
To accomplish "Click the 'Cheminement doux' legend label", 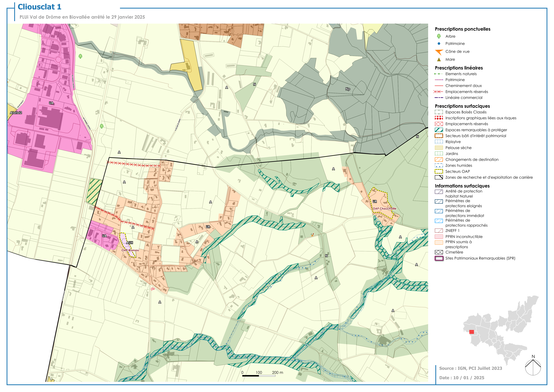I will tap(464, 86).
